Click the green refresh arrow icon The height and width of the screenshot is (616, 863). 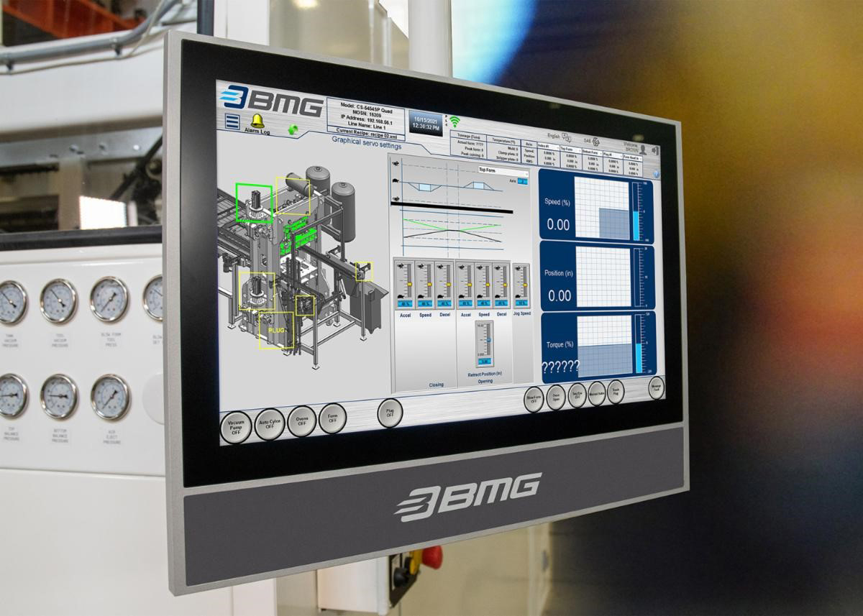click(293, 129)
